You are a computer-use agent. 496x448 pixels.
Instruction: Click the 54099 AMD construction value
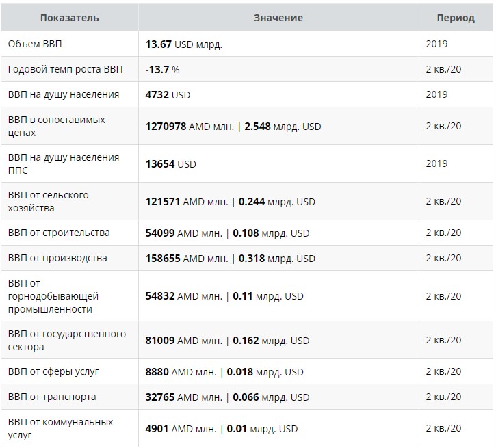(184, 233)
